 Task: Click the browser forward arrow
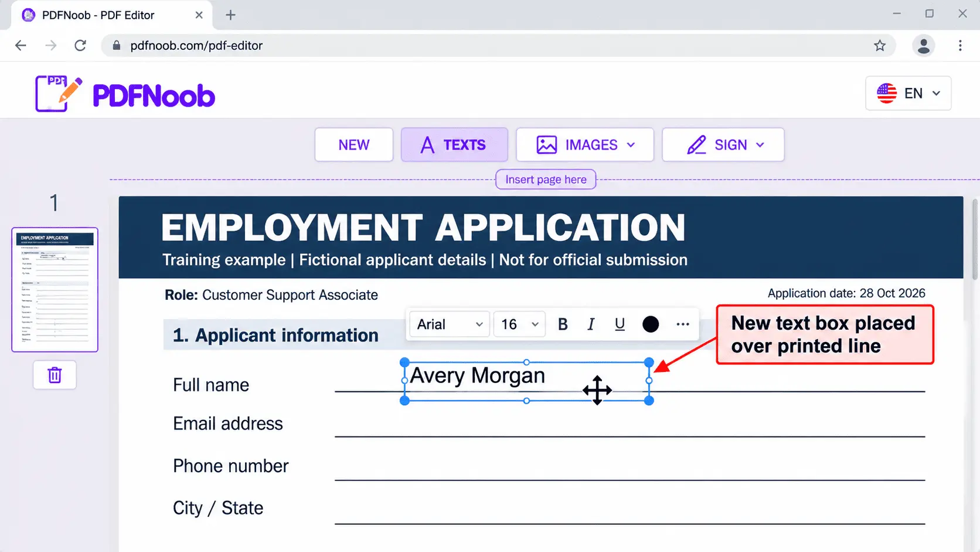(51, 46)
